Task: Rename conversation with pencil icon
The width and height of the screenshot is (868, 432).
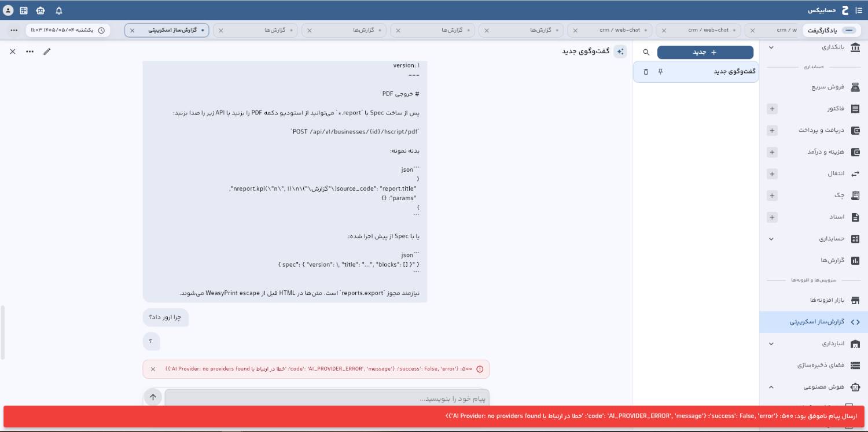Action: coord(47,51)
